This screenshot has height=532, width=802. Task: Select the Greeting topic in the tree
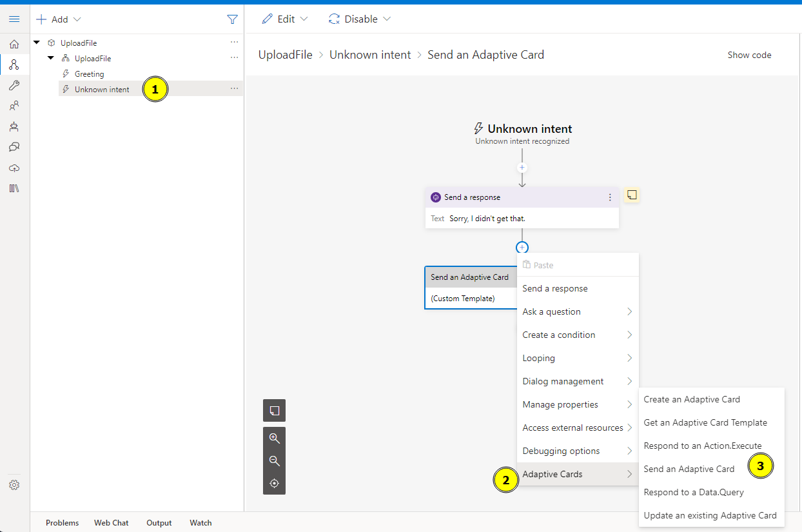[90, 74]
